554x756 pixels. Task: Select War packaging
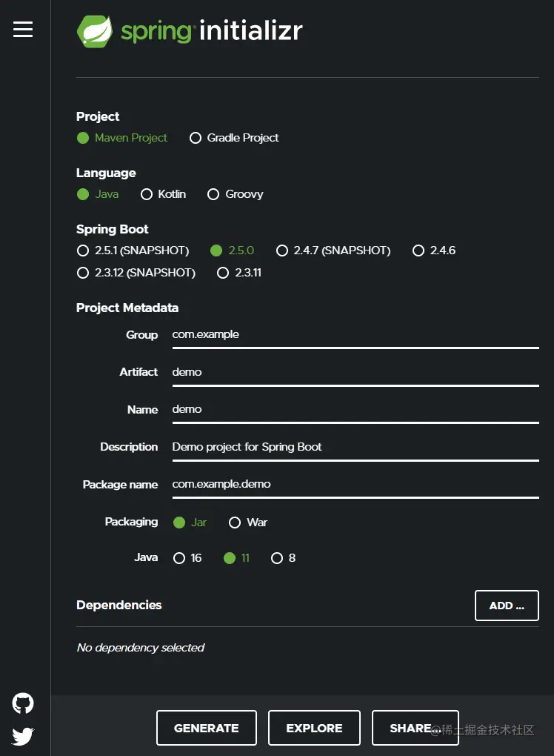pos(248,523)
